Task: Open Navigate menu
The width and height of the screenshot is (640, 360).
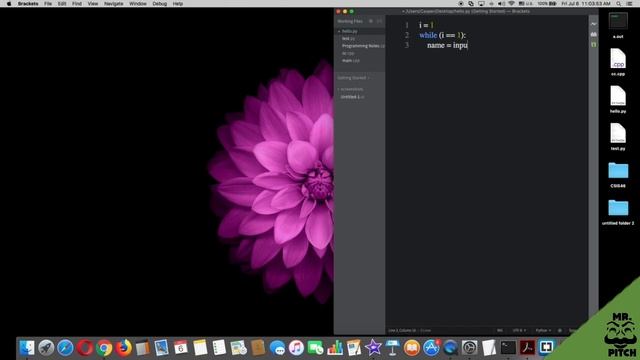Action: (x=113, y=4)
